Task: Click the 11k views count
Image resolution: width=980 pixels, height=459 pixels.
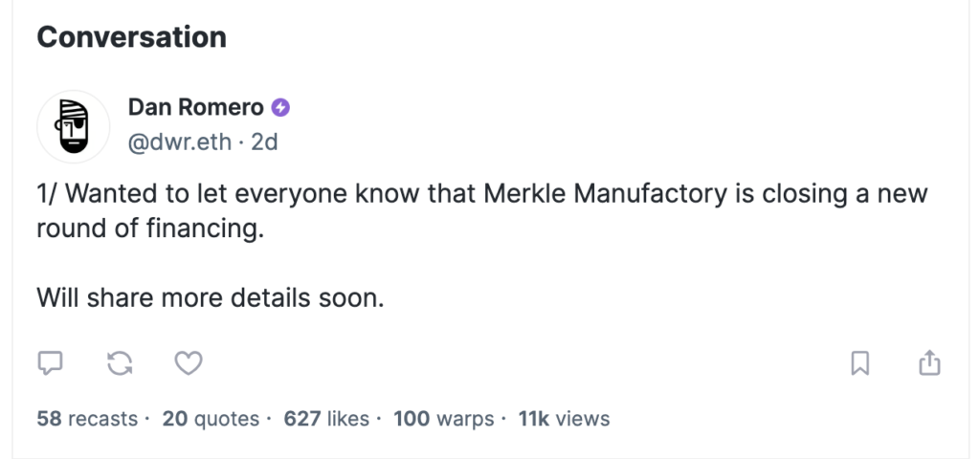Action: (564, 419)
